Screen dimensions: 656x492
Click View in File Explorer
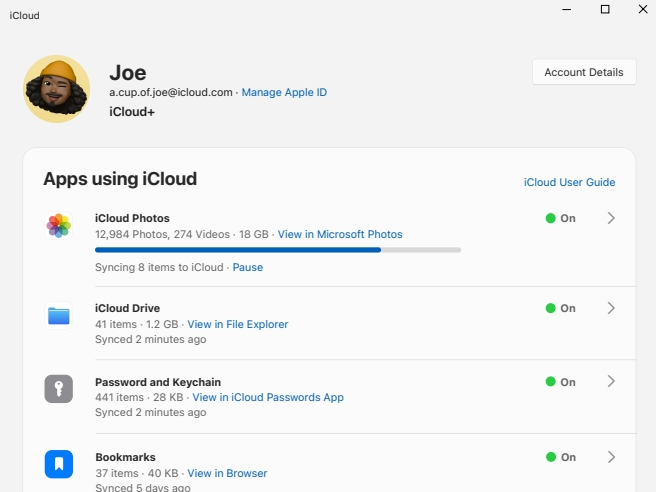coord(238,324)
